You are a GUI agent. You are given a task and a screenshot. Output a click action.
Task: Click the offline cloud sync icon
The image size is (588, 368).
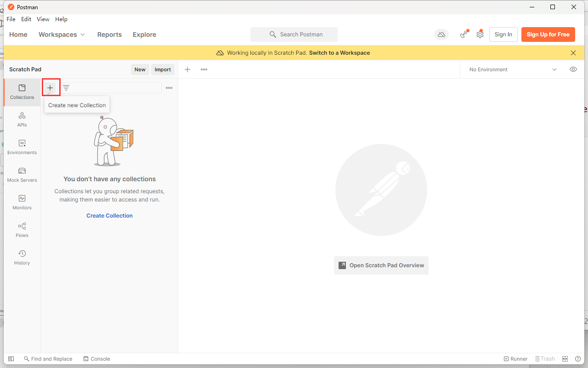[x=441, y=34]
